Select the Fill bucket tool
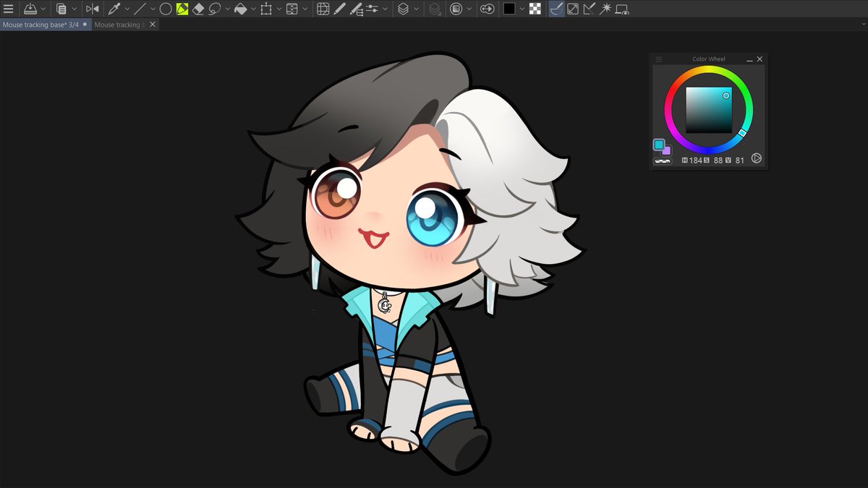868x488 pixels. click(242, 8)
